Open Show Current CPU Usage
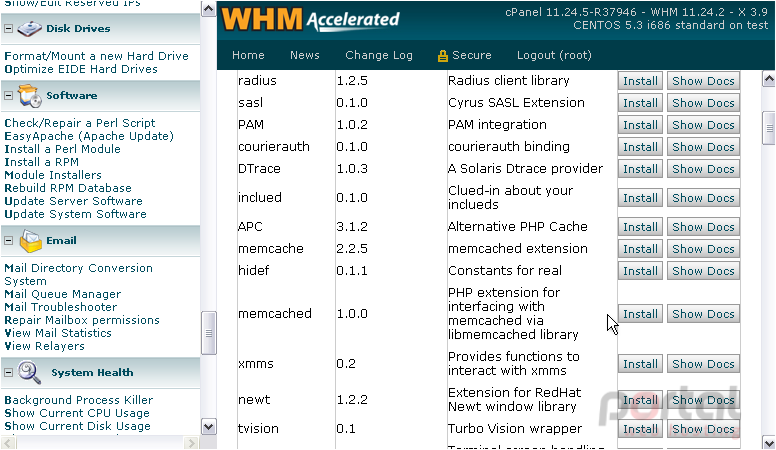The image size is (776, 450). (77, 413)
